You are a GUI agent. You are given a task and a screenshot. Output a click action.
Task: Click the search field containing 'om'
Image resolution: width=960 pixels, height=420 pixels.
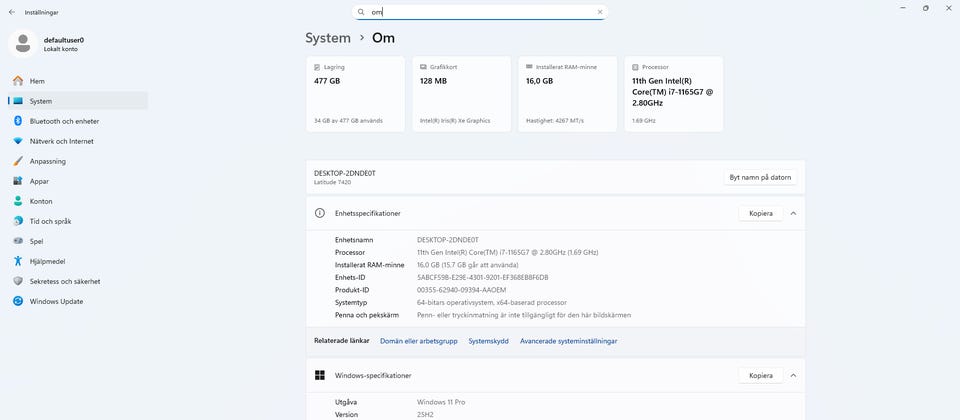[x=480, y=12]
